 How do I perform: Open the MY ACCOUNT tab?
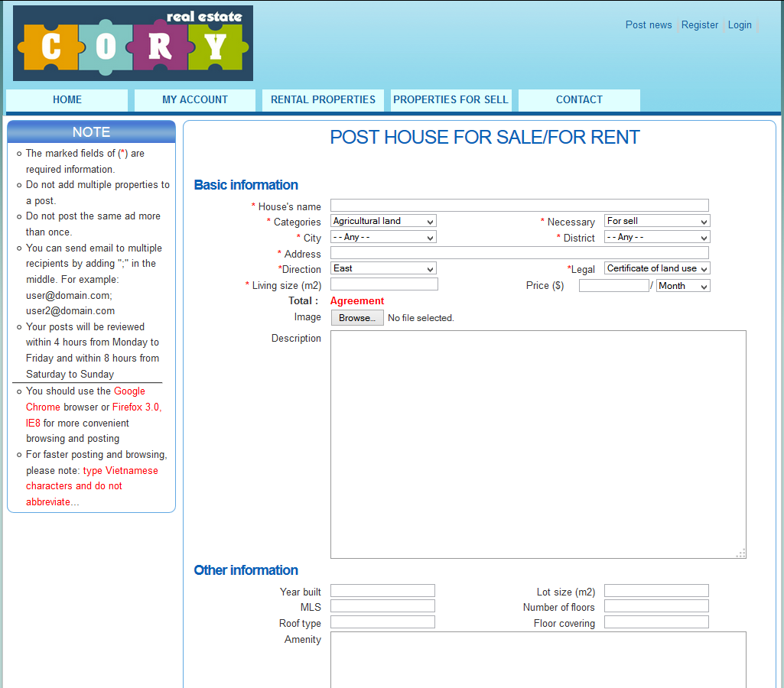tap(194, 99)
